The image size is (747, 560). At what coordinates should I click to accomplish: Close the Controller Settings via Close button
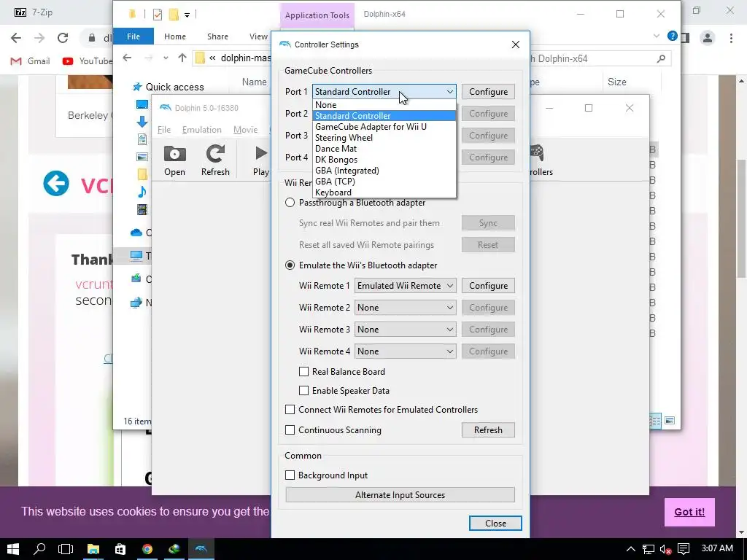tap(495, 524)
